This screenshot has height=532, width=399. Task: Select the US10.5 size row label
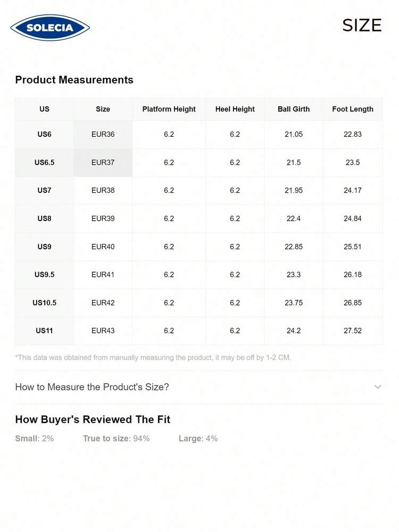44,302
